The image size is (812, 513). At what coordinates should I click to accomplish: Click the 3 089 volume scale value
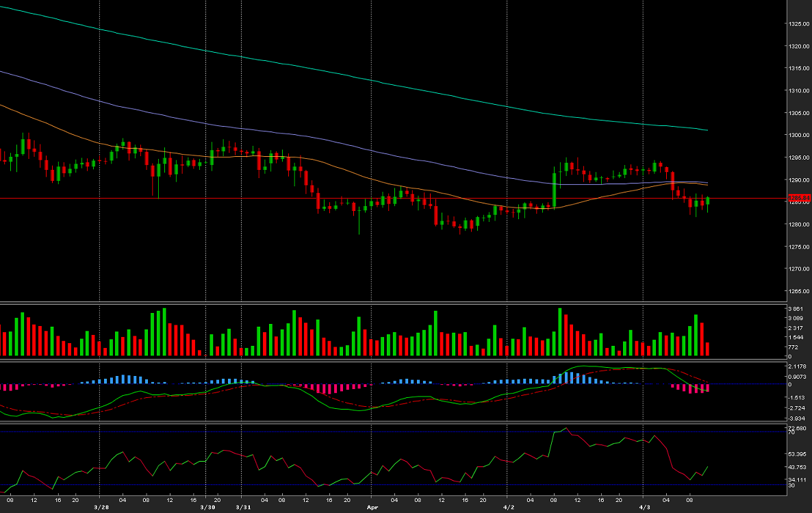point(796,318)
